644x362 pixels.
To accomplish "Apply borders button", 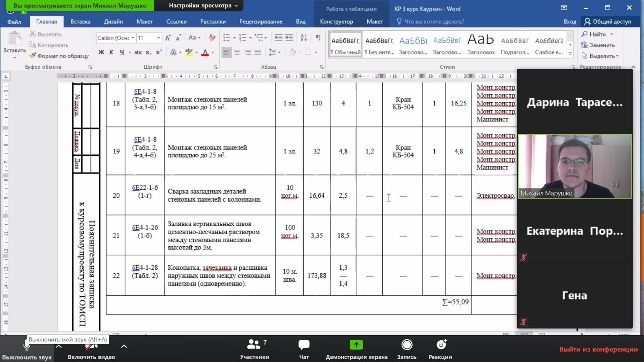I will (308, 52).
